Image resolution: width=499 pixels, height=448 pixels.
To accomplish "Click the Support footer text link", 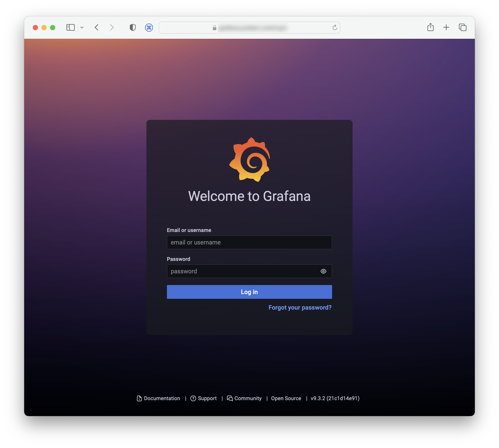I will (207, 398).
